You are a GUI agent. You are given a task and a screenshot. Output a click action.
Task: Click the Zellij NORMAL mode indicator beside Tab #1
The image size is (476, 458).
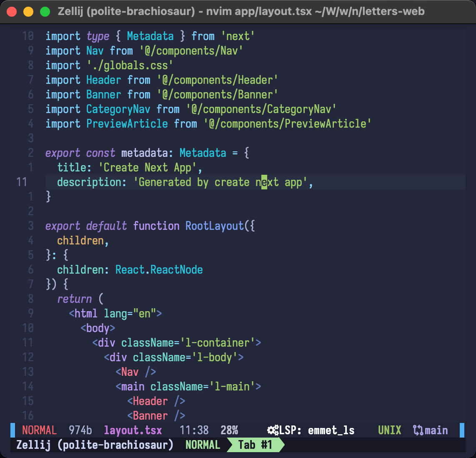tap(203, 445)
